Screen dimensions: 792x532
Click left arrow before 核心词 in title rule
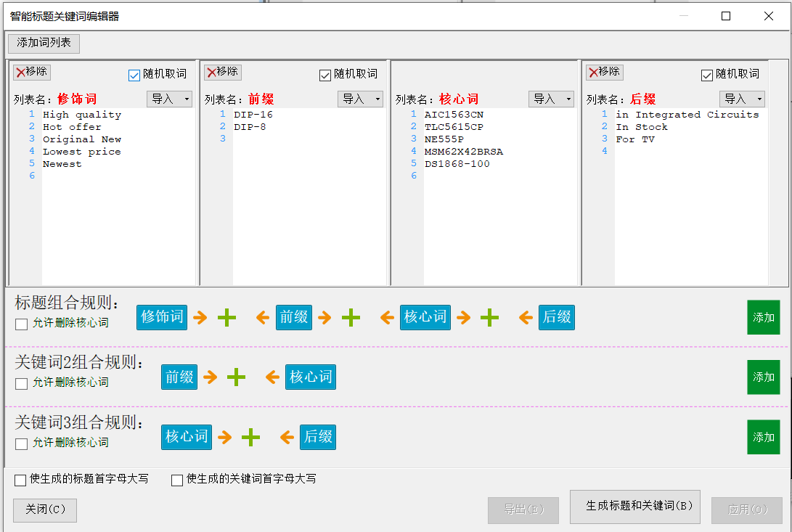pos(387,317)
